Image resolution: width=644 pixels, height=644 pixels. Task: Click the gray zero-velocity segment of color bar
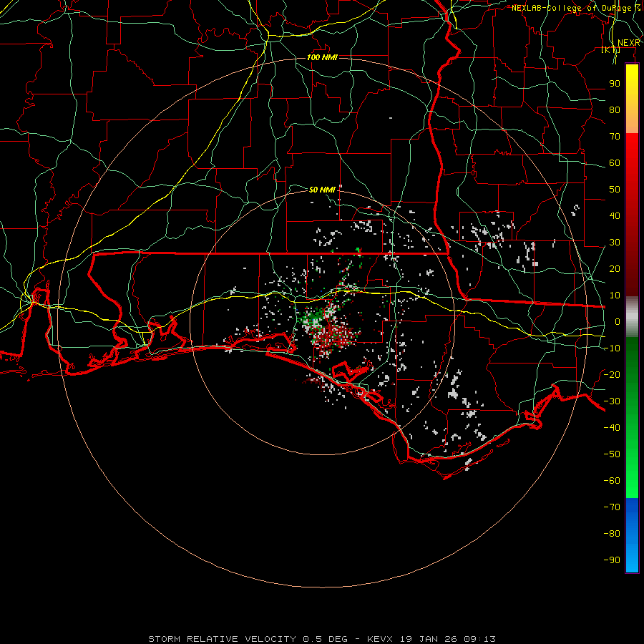(632, 317)
